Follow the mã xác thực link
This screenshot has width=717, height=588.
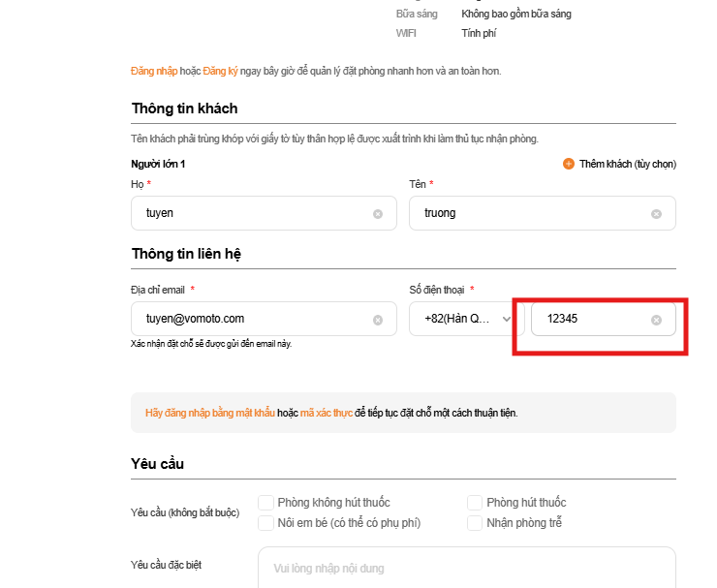(x=327, y=413)
